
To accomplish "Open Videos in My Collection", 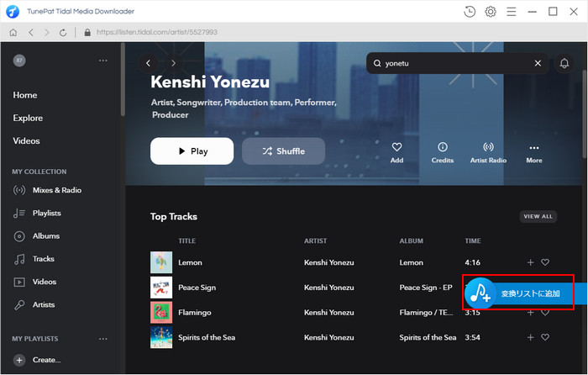I will [x=35, y=282].
